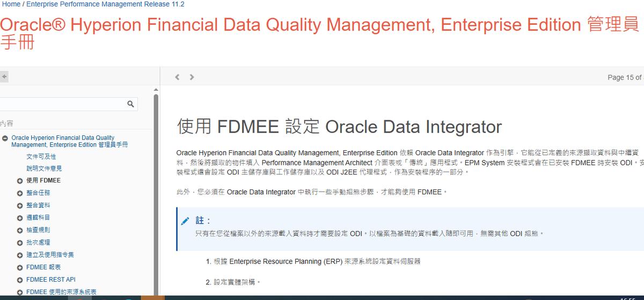
Task: Expand the 邏輯科目 plus icon
Action: pyautogui.click(x=20, y=218)
